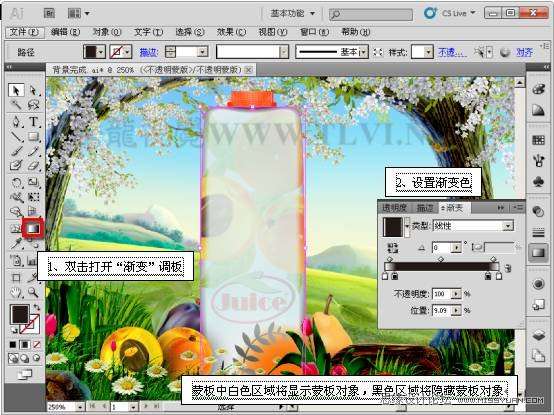Enable Draw Normal mode

click(x=13, y=358)
